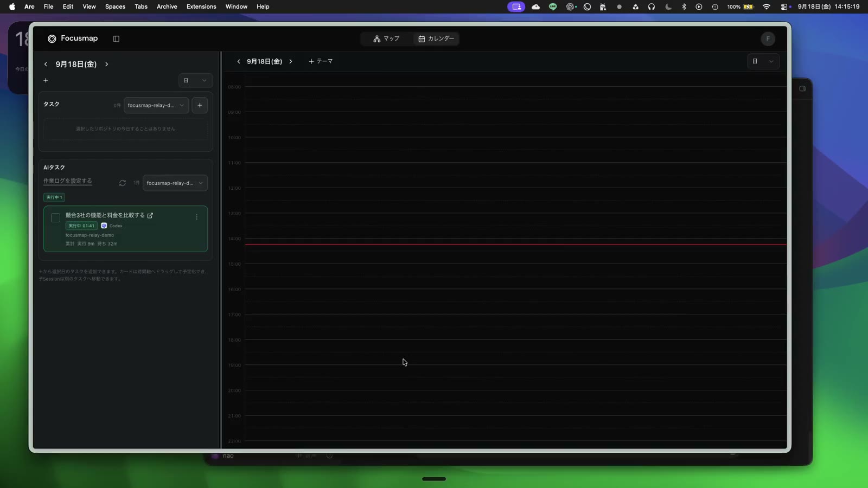This screenshot has width=868, height=488.
Task: Click the 実行中 01:41 timer badge
Action: (x=81, y=226)
